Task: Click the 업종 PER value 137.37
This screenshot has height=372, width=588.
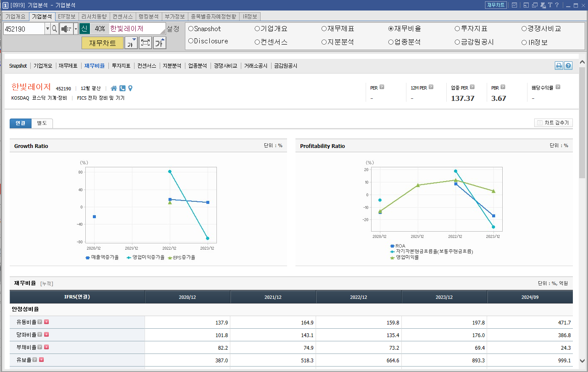Action: tap(463, 98)
